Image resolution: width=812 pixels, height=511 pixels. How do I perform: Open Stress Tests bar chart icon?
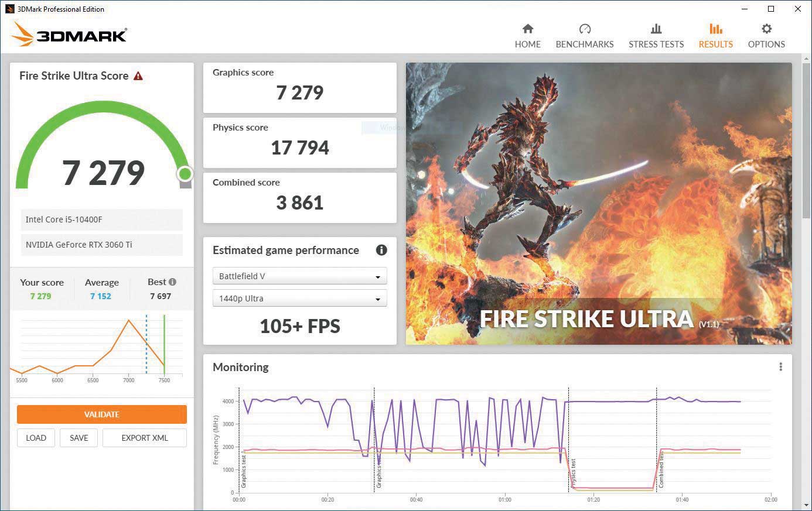click(x=656, y=29)
